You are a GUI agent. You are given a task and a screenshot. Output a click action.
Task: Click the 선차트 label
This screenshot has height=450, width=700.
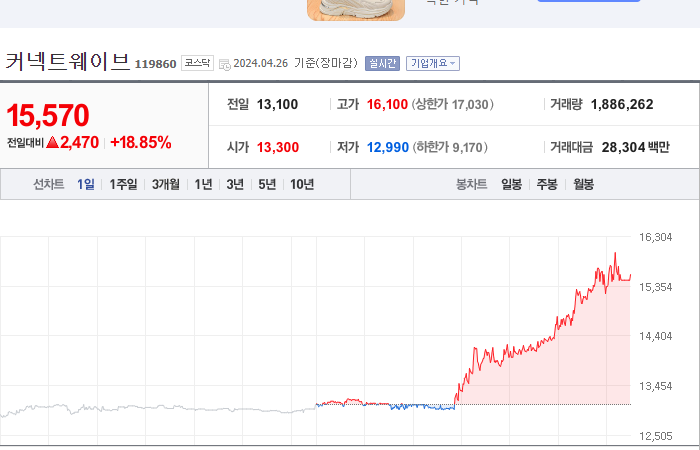(49, 184)
